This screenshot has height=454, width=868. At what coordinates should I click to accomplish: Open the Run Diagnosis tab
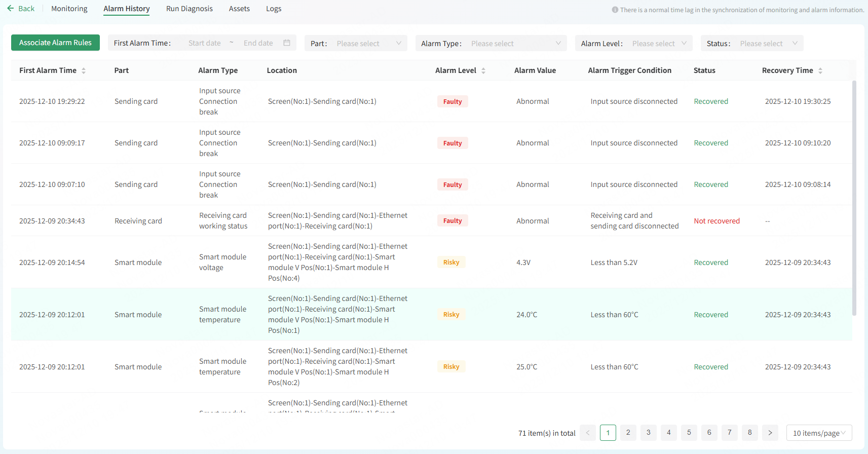coord(190,9)
